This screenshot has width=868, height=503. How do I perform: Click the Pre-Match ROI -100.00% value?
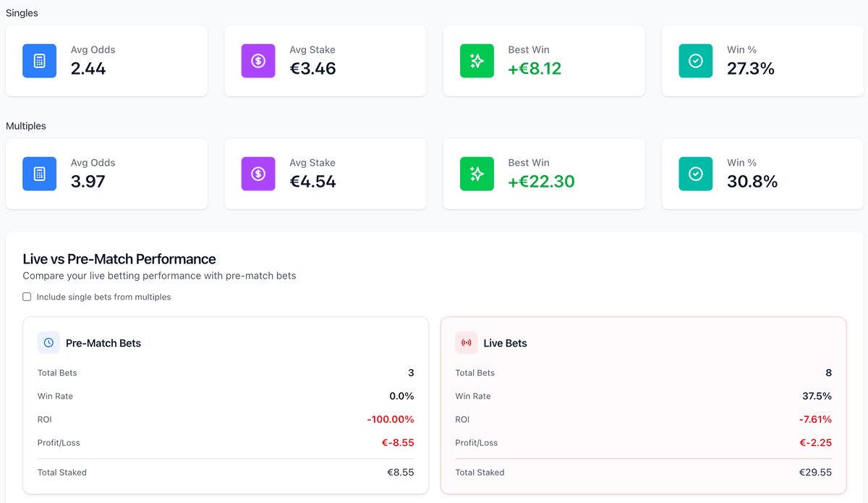(x=390, y=419)
